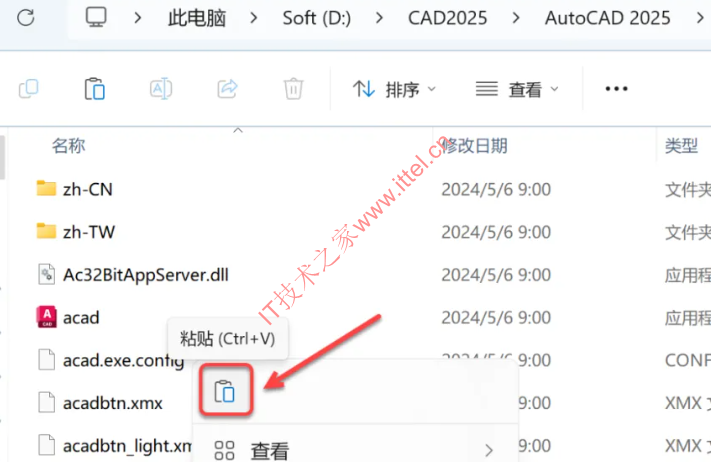Image resolution: width=711 pixels, height=462 pixels.
Task: Click the refresh icon in address bar
Action: click(x=25, y=18)
